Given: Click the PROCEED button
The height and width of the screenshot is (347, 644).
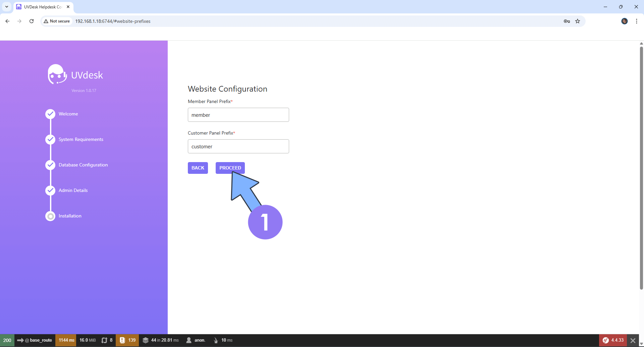Looking at the screenshot, I should [230, 168].
